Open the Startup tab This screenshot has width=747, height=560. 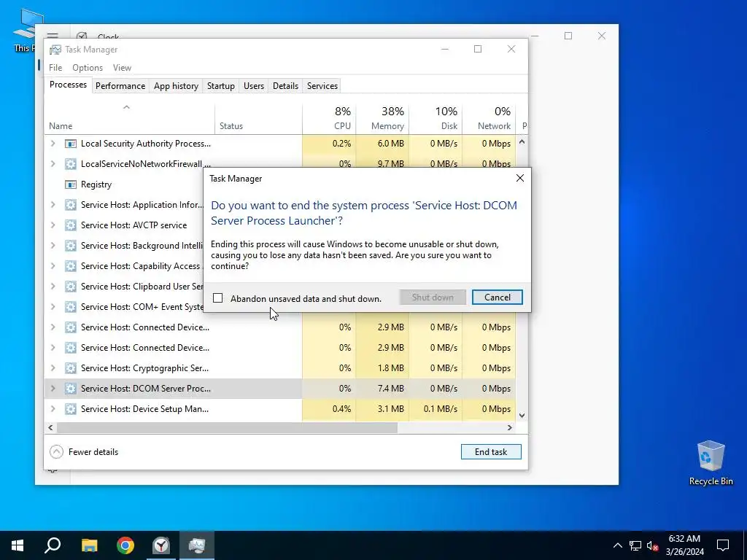click(220, 86)
